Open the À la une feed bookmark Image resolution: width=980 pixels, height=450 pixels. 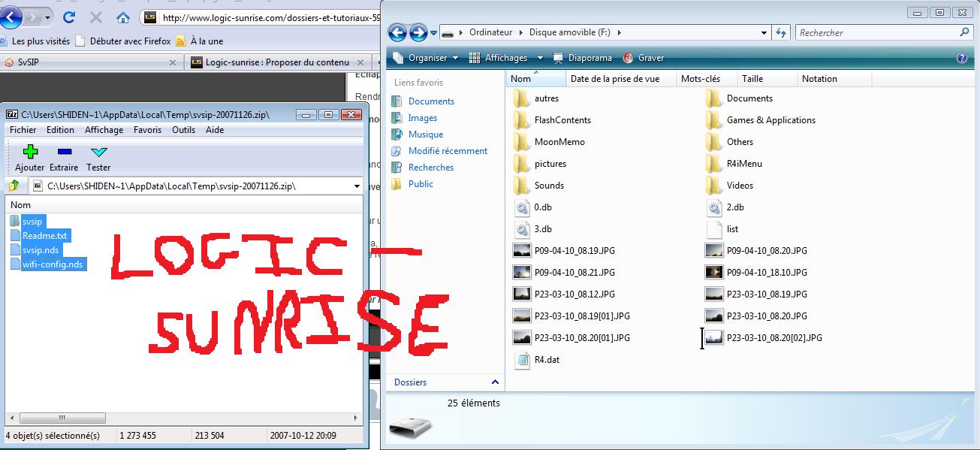click(199, 41)
